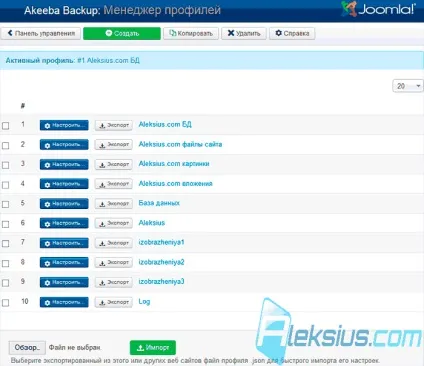424x366 pixels.
Task: Click Настроить for Aleksius.com картинки
Action: [x=64, y=164]
